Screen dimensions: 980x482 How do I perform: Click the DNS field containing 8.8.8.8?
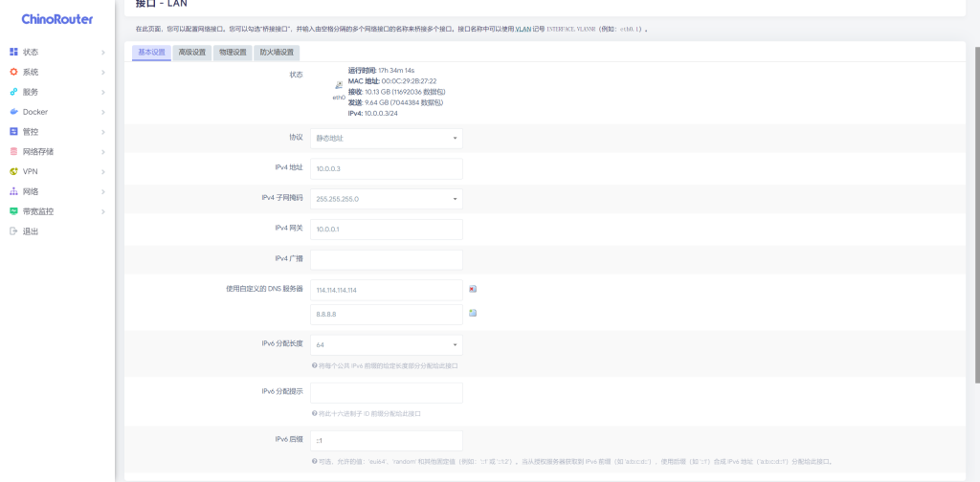tap(387, 315)
